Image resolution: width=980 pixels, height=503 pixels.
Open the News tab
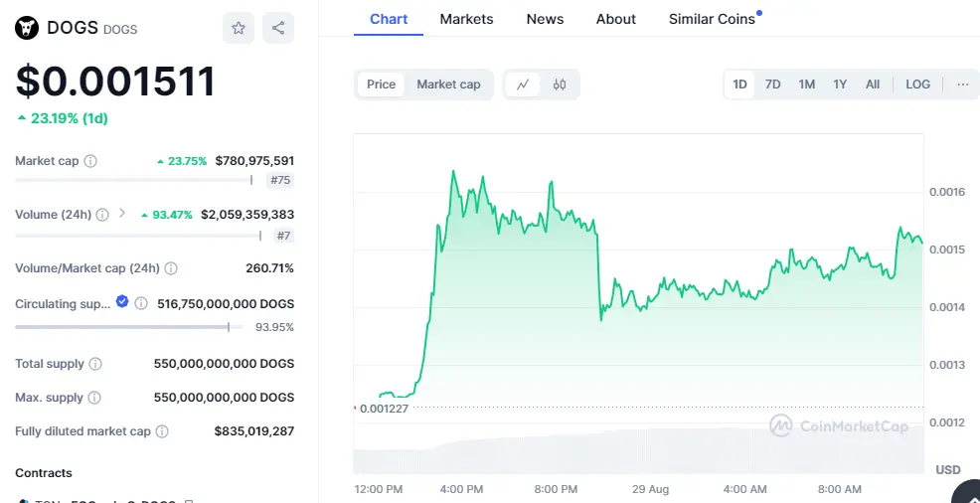click(x=545, y=19)
